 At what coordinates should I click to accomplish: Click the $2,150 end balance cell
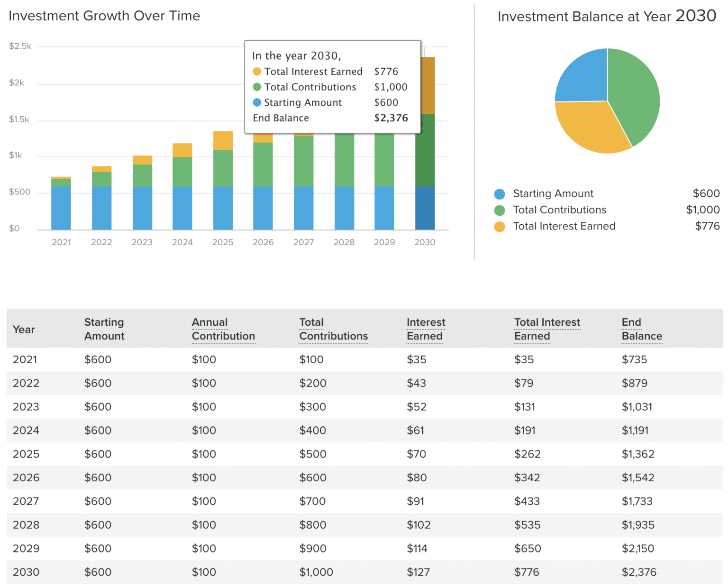coord(638,549)
